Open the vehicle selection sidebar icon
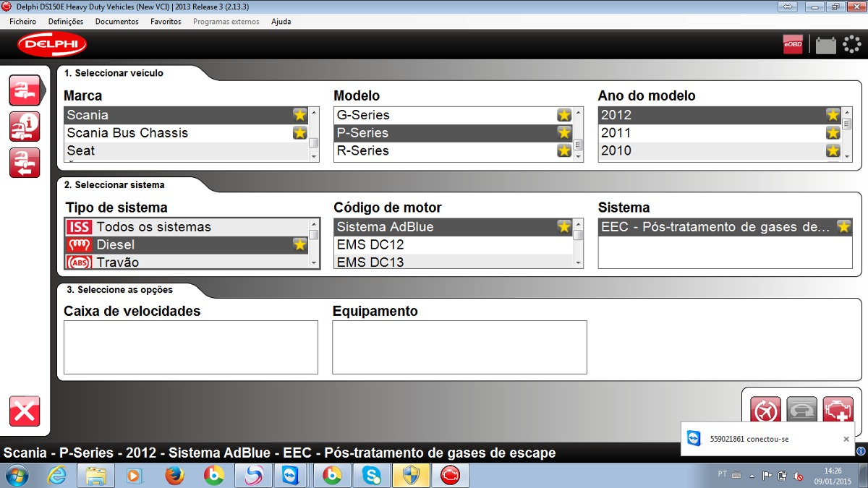The image size is (868, 488). pyautogui.click(x=25, y=90)
